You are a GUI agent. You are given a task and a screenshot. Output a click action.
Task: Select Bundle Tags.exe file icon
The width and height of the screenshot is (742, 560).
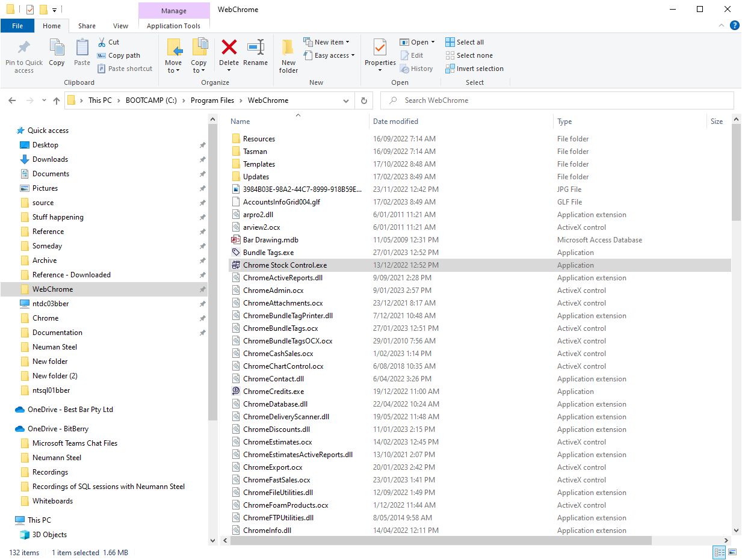point(236,253)
